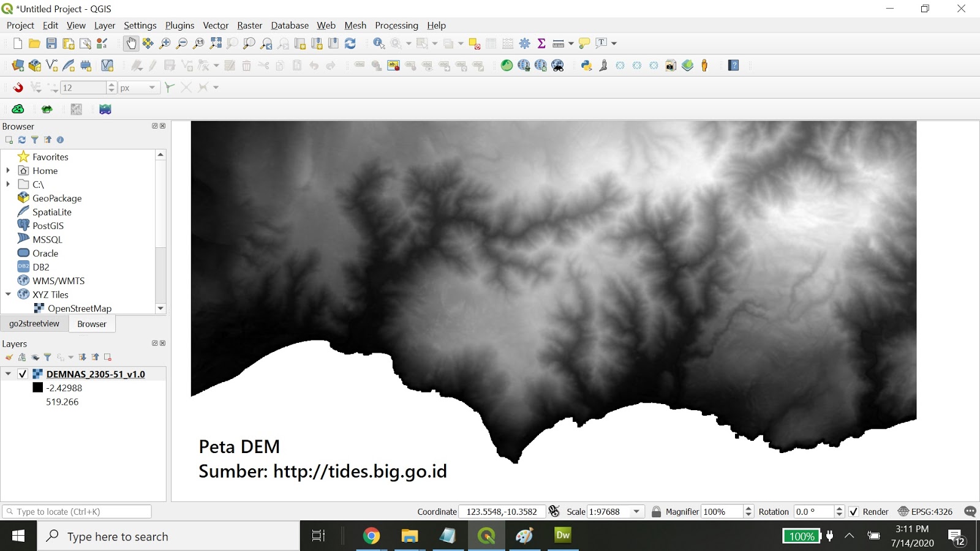Viewport: 980px width, 551px height.
Task: Click the Measure Line tool
Action: (557, 43)
